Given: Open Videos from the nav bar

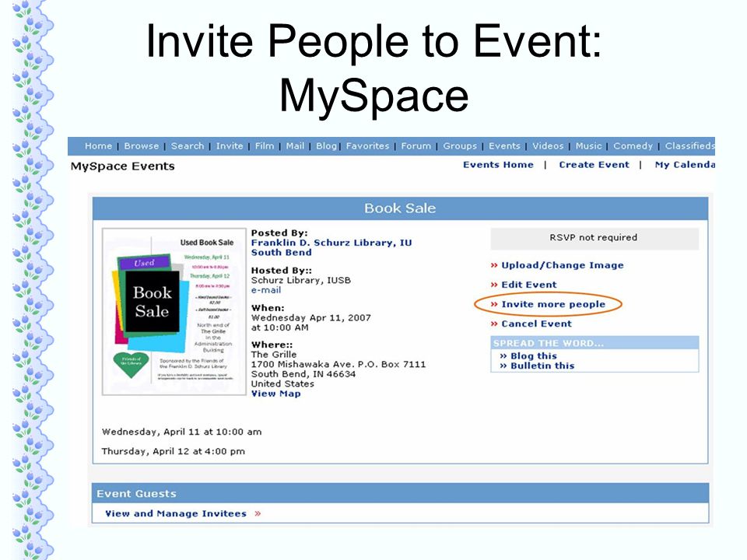Looking at the screenshot, I should [x=548, y=145].
